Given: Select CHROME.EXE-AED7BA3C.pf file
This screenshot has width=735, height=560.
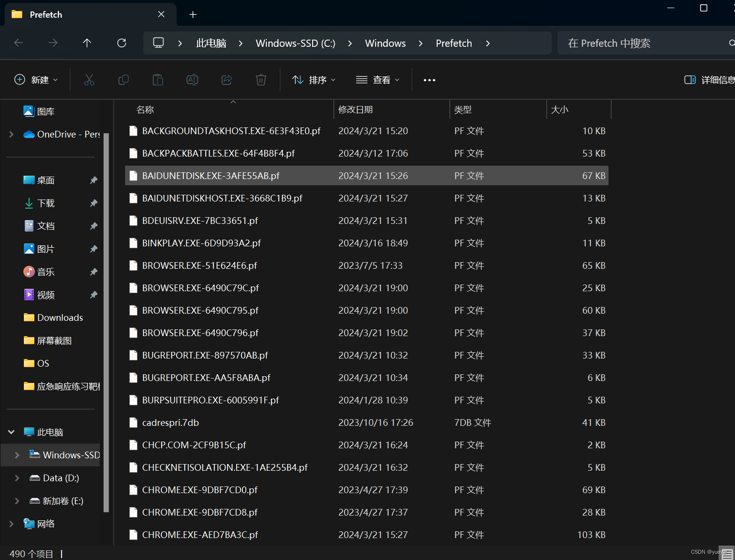Looking at the screenshot, I should click(367, 535).
